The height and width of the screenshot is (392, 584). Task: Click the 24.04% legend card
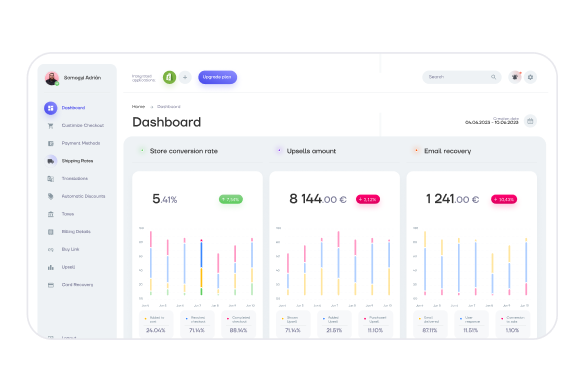[156, 324]
